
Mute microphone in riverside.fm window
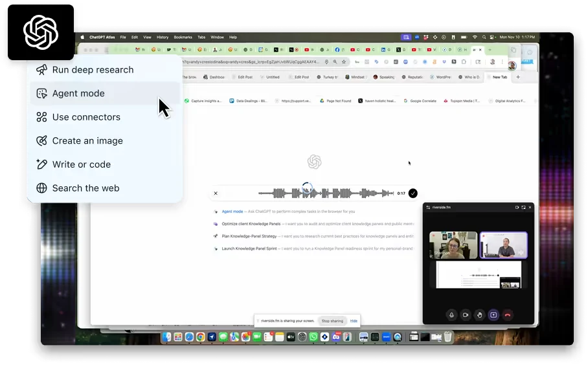pos(451,315)
